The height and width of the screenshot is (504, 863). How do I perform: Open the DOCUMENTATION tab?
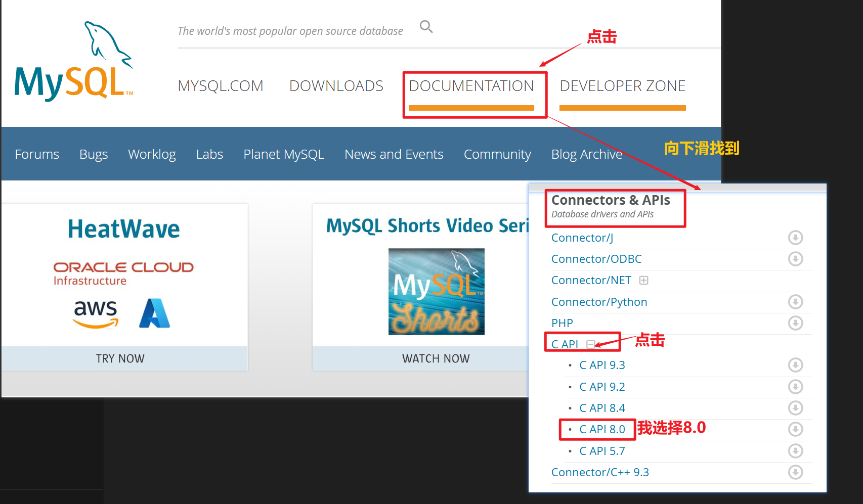[471, 86]
